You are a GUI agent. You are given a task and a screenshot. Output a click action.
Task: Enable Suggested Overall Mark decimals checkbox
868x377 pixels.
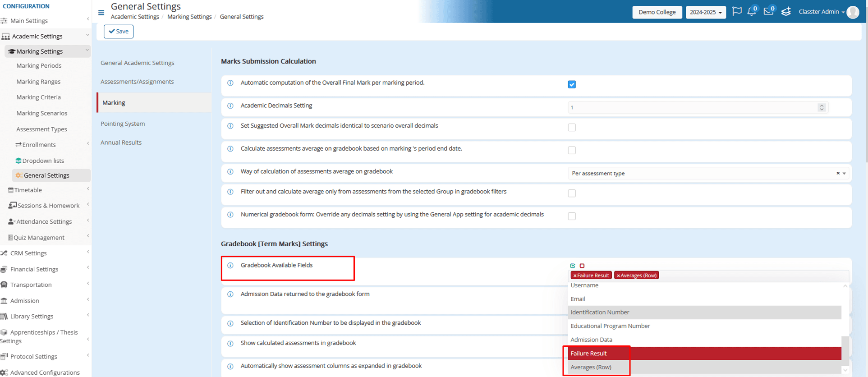click(572, 127)
